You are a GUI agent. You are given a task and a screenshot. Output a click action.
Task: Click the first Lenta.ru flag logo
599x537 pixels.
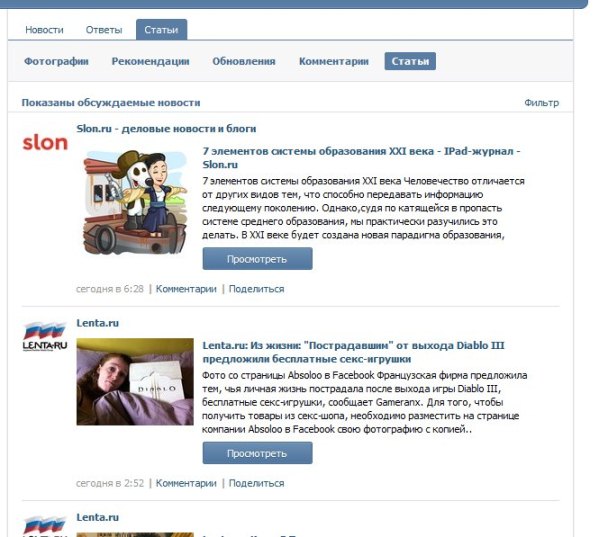(45, 336)
